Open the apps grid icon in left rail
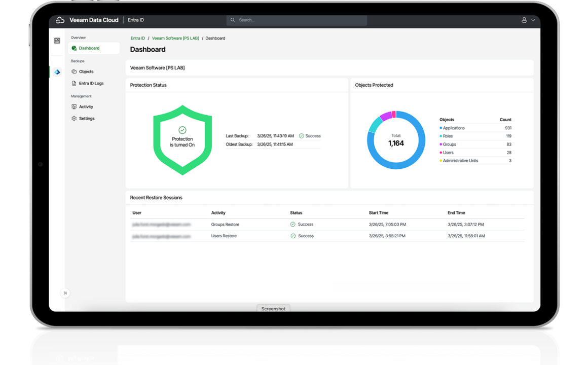 (57, 41)
